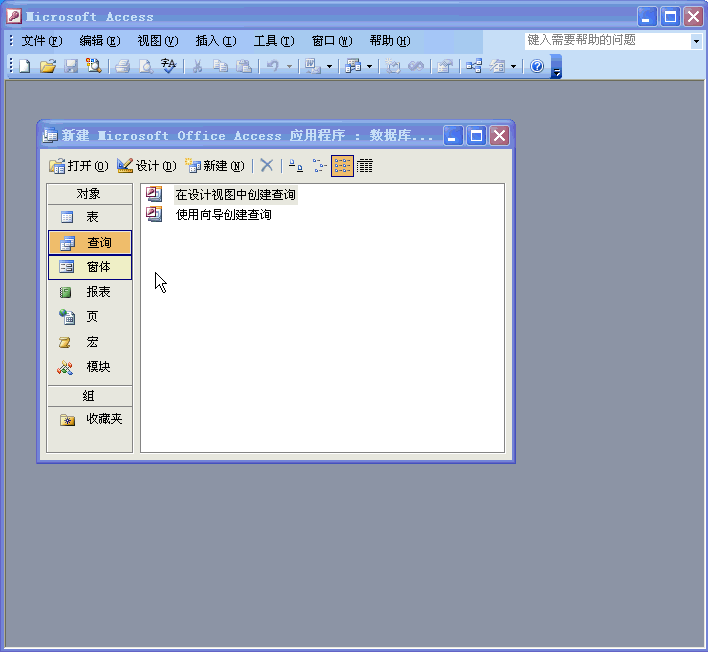Expand the OfficeLinks dropdown arrow

(x=329, y=67)
